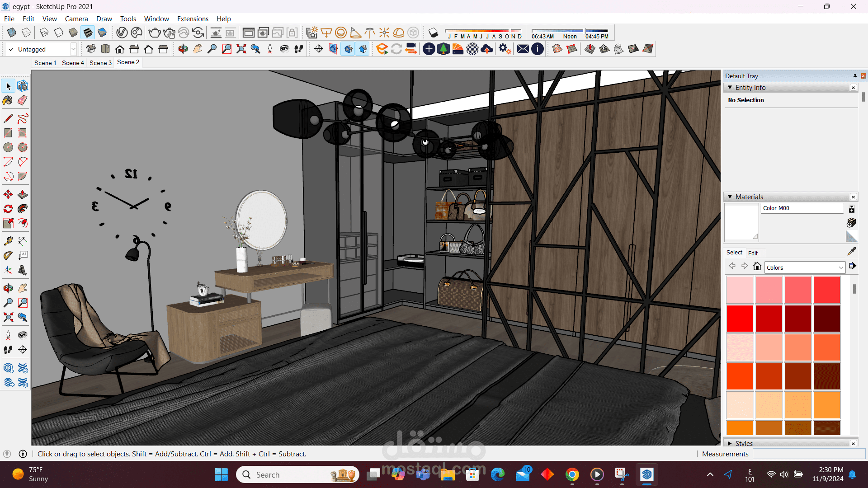Open the Windows Start menu
868x488 pixels.
click(x=221, y=474)
